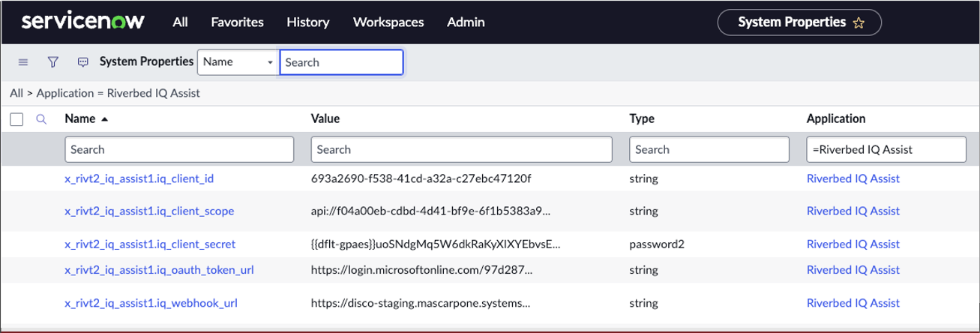Click the filter funnel icon
980x333 pixels.
(53, 62)
